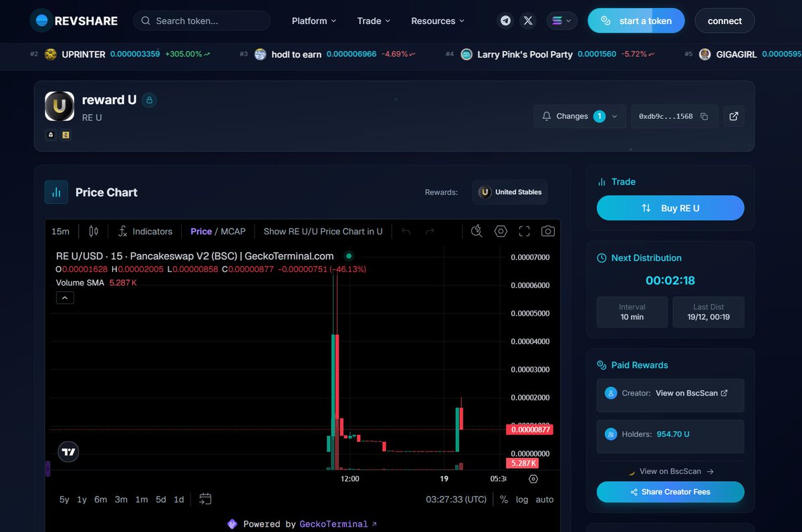The width and height of the screenshot is (802, 532).
Task: Change candlestick chart style
Action: pos(94,231)
